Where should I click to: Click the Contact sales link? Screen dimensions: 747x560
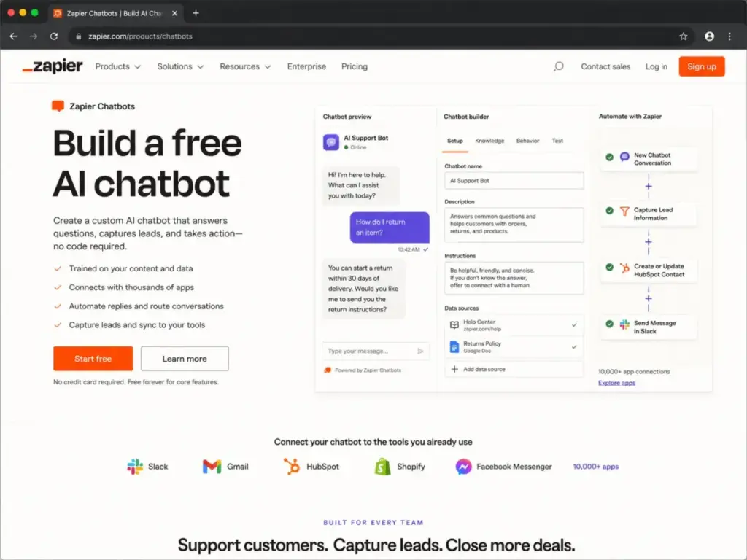pos(605,66)
